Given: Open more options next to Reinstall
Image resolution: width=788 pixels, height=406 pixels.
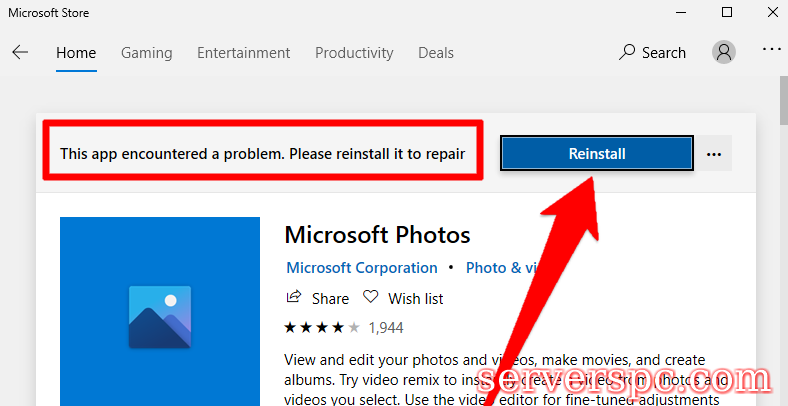Looking at the screenshot, I should point(714,154).
